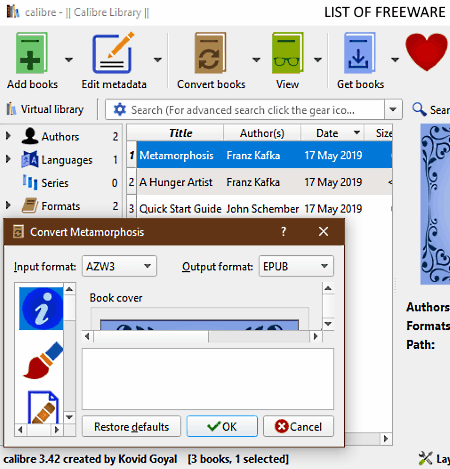Open View dropdown arrow
Image resolution: width=450 pixels, height=469 pixels.
[318, 60]
